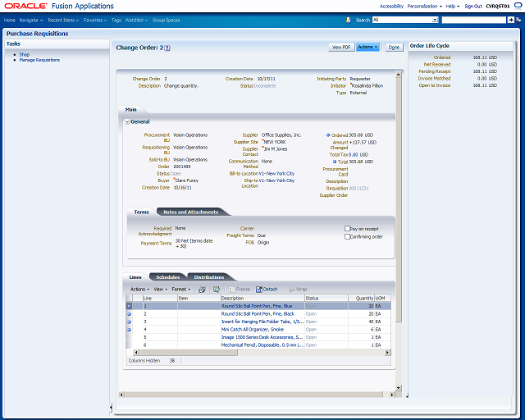Screen dimensions: 525x420
Task: Toggle the Confirming order checkbox
Action: [347, 236]
